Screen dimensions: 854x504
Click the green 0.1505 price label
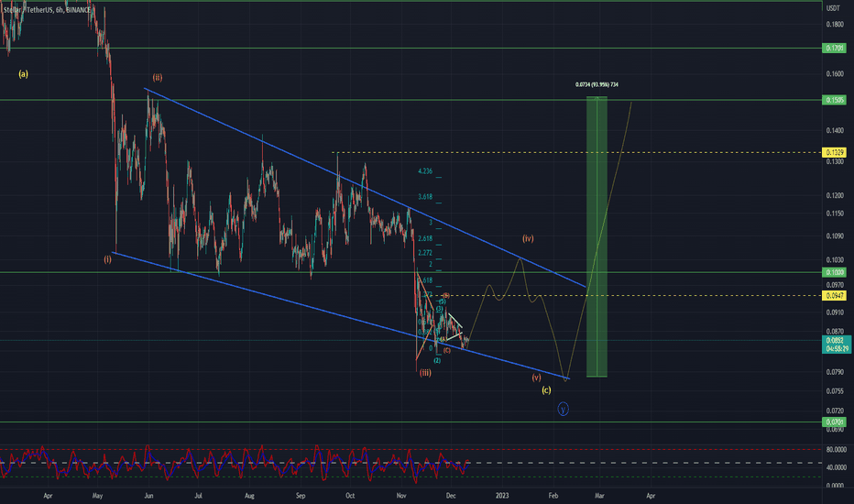coord(836,100)
